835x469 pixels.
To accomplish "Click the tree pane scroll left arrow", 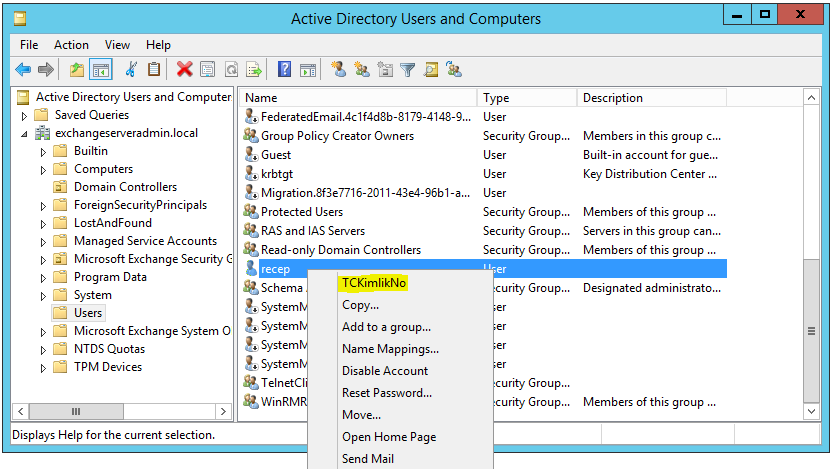I will [x=21, y=412].
